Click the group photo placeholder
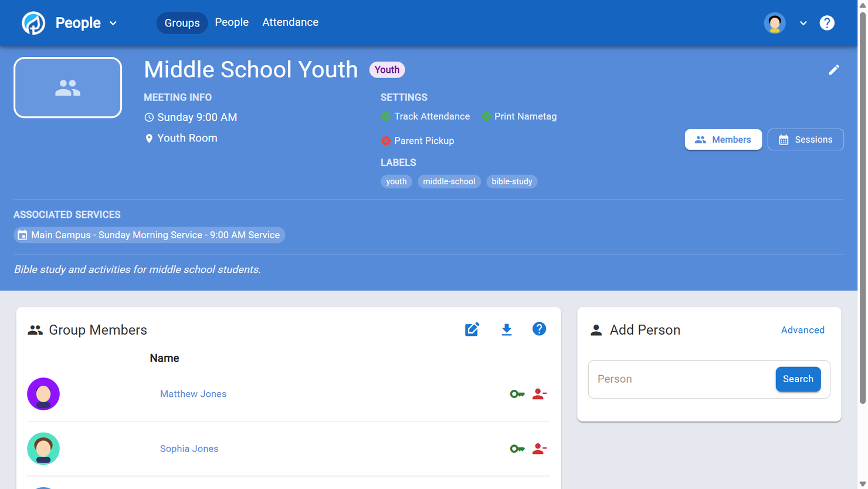Screen dimensions: 868x489 coord(68,87)
